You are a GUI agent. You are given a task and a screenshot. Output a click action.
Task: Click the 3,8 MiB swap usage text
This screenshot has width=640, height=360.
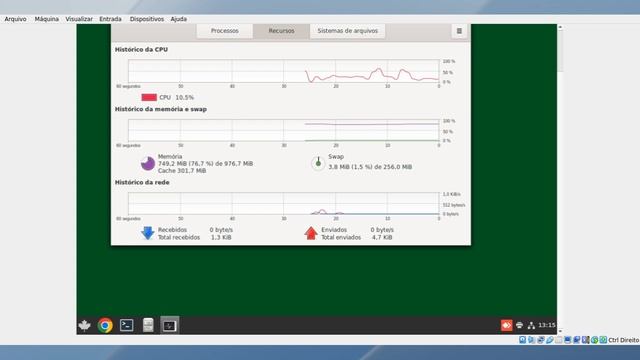pyautogui.click(x=370, y=167)
